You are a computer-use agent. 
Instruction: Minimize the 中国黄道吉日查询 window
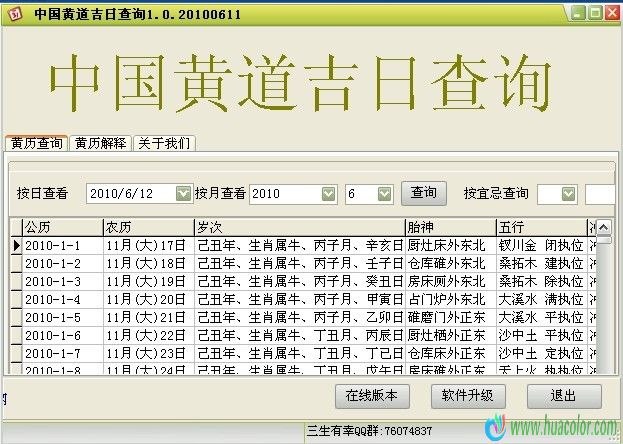click(578, 13)
